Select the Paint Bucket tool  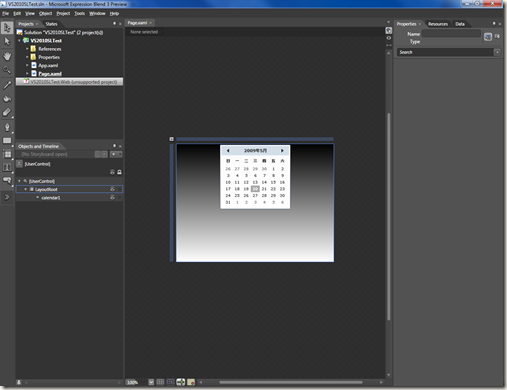(x=7, y=99)
